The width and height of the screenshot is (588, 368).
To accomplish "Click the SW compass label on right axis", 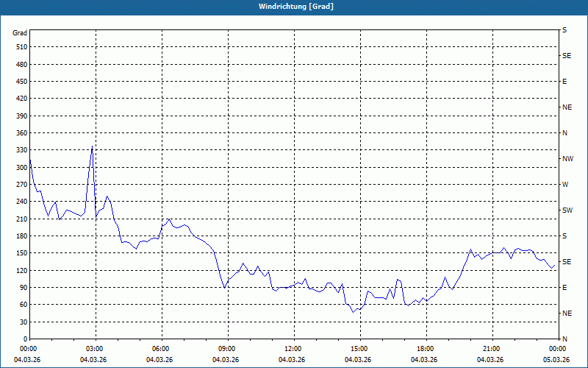I will [567, 210].
